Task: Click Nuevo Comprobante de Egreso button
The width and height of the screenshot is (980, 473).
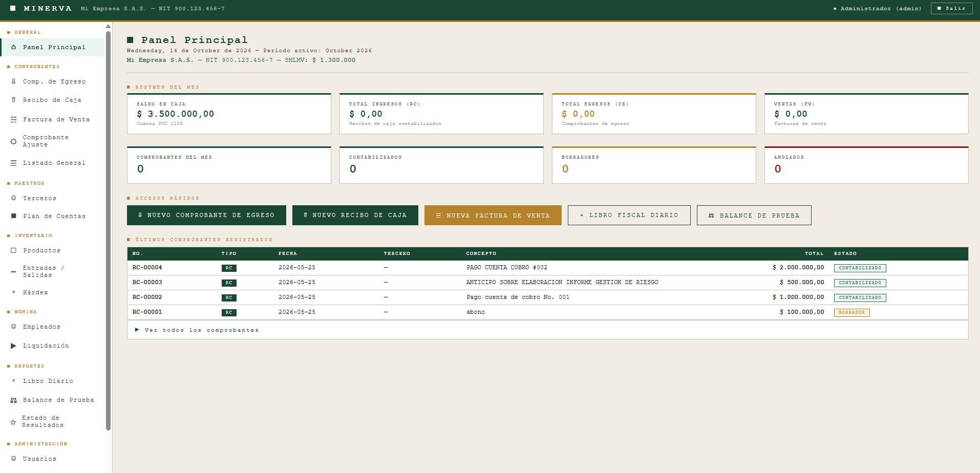Action: 206,216
